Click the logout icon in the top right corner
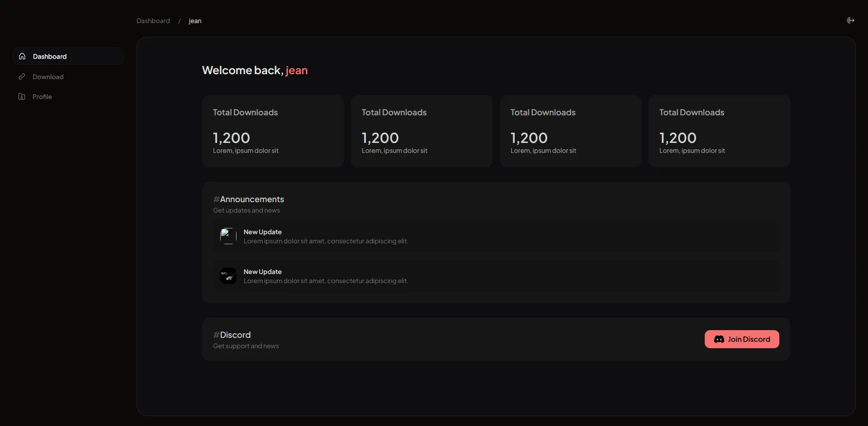The image size is (868, 426). click(851, 20)
